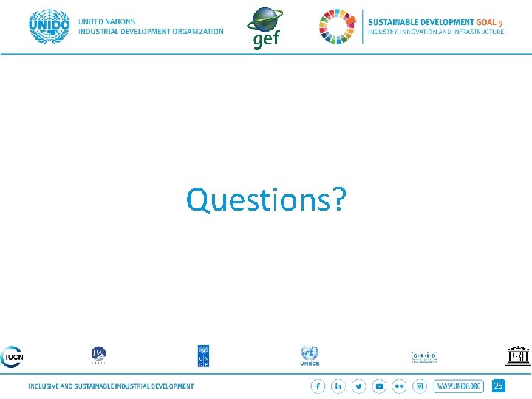This screenshot has height=399, width=532.
Task: Click the IUCN logo
Action: tap(12, 357)
